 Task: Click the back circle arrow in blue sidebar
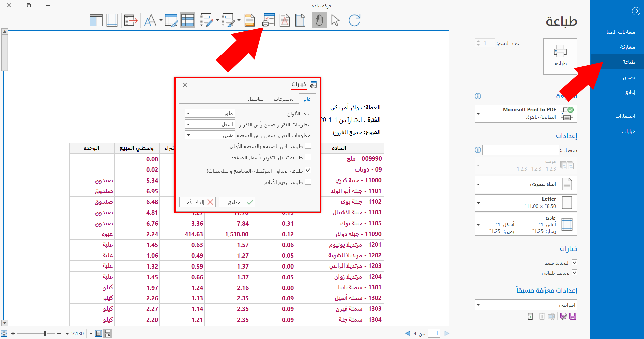coord(636,11)
